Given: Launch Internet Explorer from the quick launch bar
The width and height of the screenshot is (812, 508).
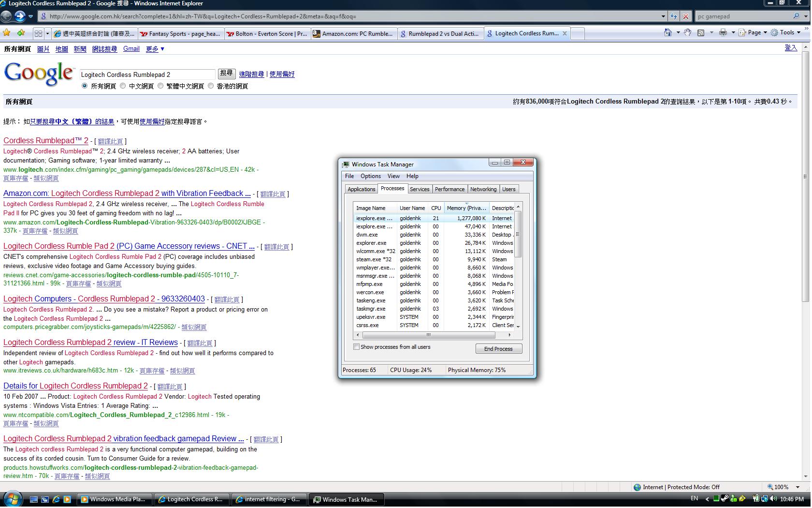Looking at the screenshot, I should point(56,499).
